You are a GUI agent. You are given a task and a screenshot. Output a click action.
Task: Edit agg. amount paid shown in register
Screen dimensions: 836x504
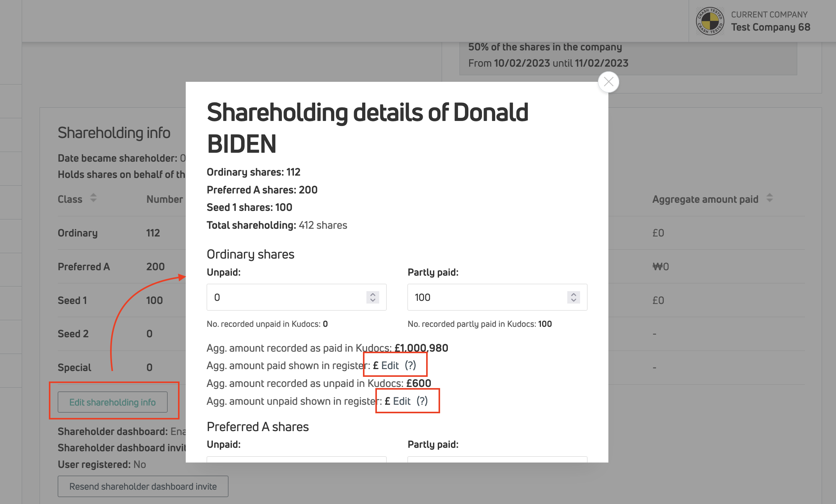point(390,366)
